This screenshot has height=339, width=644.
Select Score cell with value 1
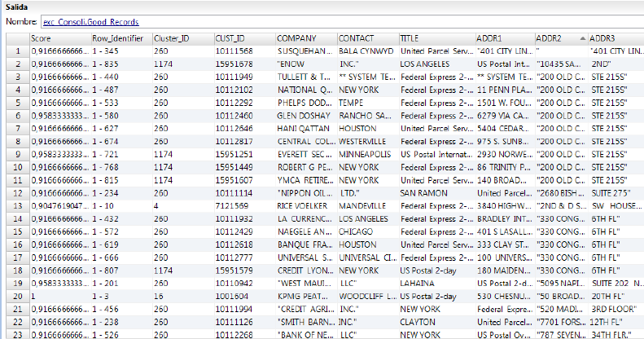[x=60, y=297]
